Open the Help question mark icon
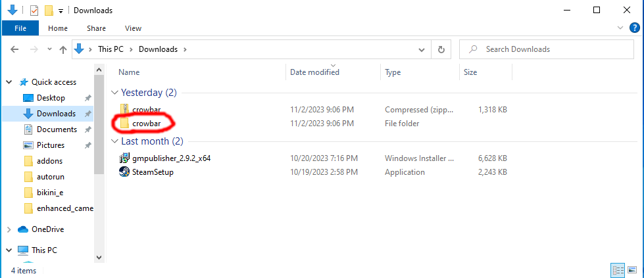Image resolution: width=644 pixels, height=278 pixels. [x=634, y=28]
